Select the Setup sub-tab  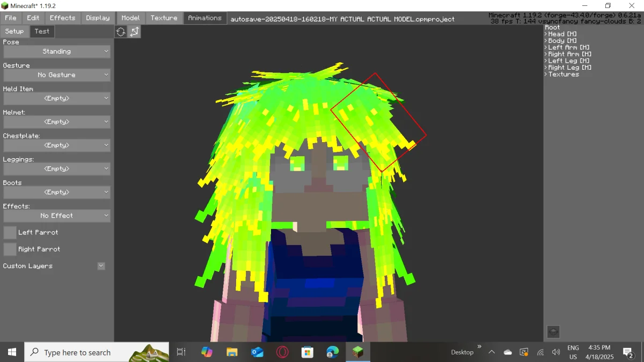(x=14, y=31)
